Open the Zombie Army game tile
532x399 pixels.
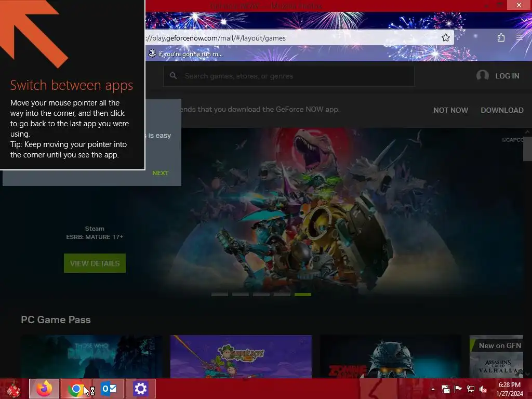390,356
